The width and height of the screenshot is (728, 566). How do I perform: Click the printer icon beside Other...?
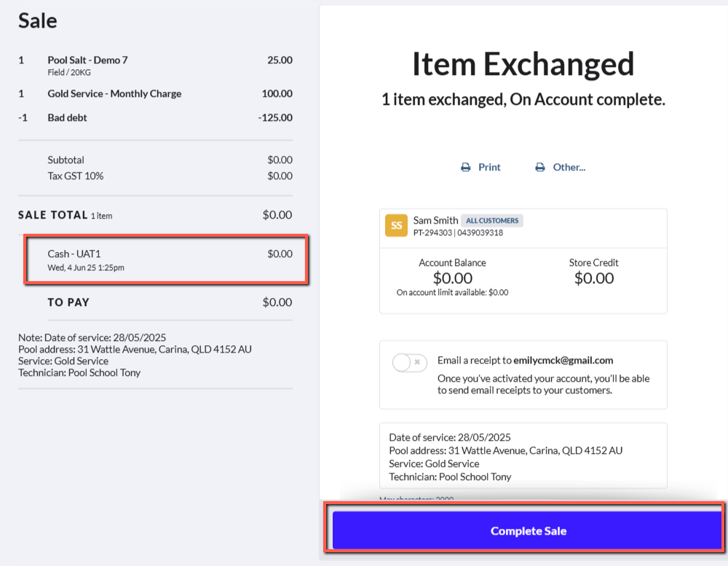540,168
